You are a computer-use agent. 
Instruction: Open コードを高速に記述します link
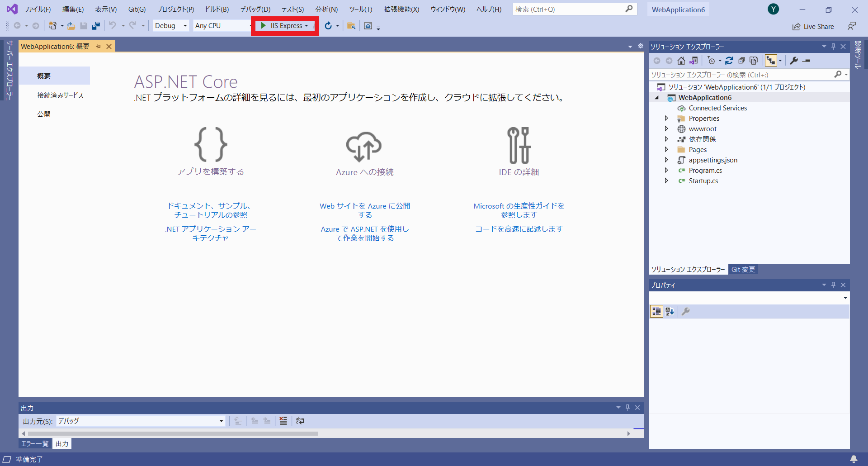pyautogui.click(x=519, y=229)
